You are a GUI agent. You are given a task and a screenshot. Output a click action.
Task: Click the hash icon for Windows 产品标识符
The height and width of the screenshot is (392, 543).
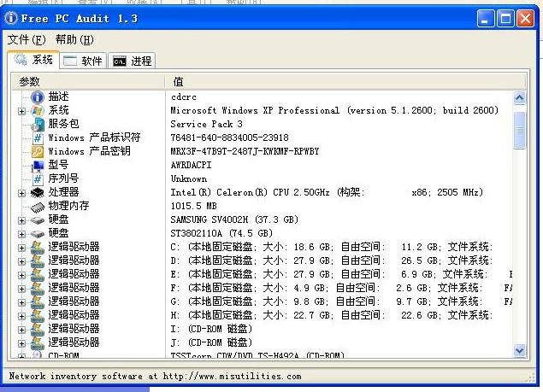pyautogui.click(x=38, y=138)
